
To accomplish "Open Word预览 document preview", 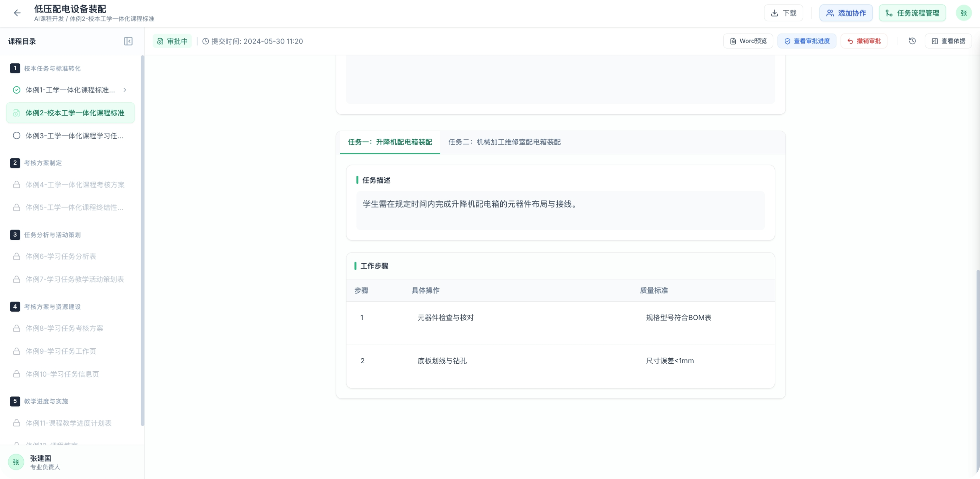I will coord(748,41).
